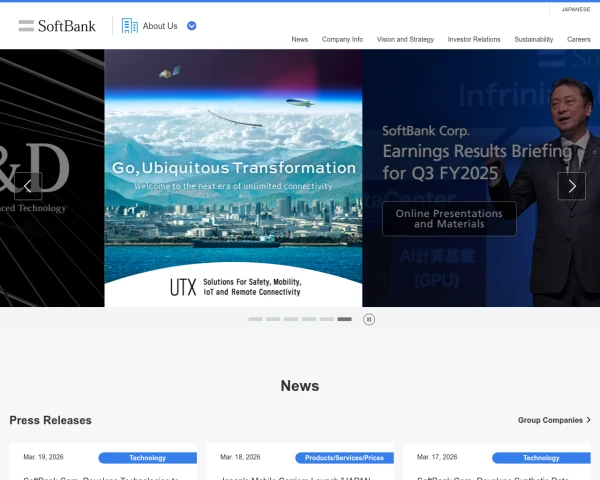Open the Company Info menu
The width and height of the screenshot is (600, 480).
coord(342,39)
